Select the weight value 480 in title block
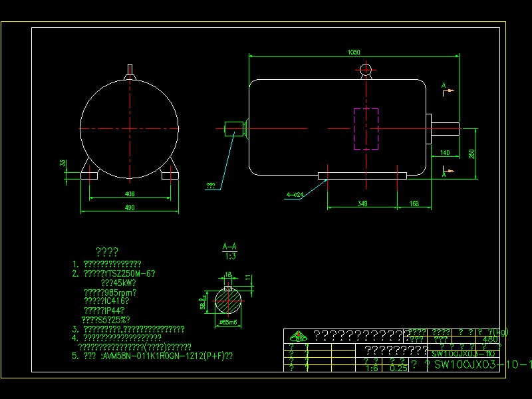The image size is (532, 399). click(x=490, y=338)
